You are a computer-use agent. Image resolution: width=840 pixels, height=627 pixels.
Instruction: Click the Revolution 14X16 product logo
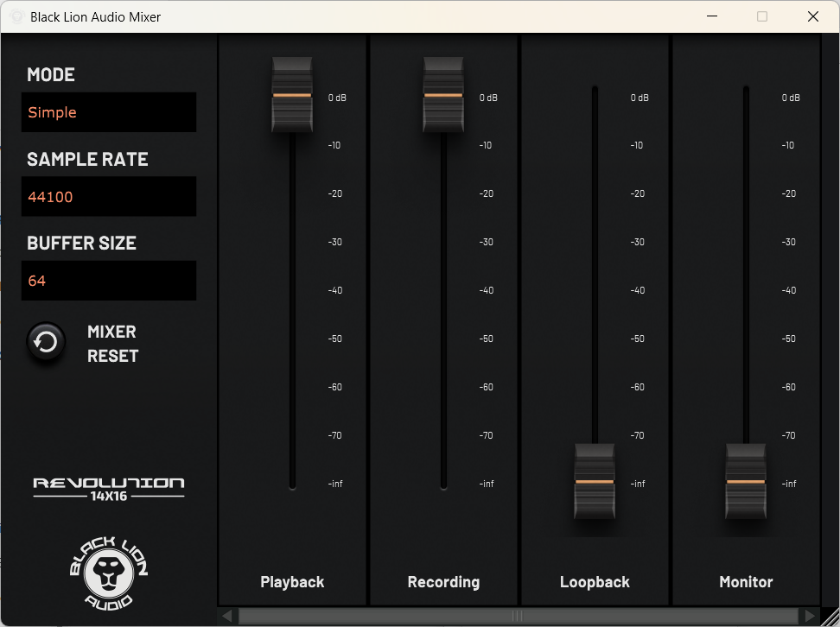(108, 487)
